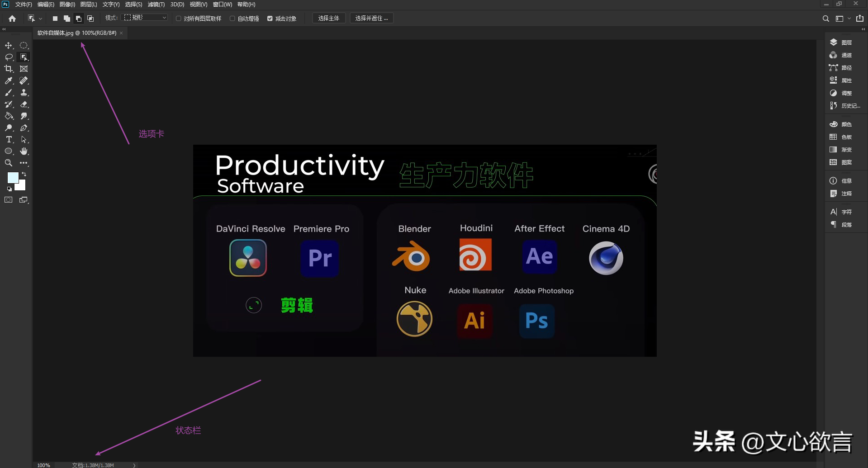Choose Add to selection mode
The height and width of the screenshot is (468, 868).
[67, 19]
